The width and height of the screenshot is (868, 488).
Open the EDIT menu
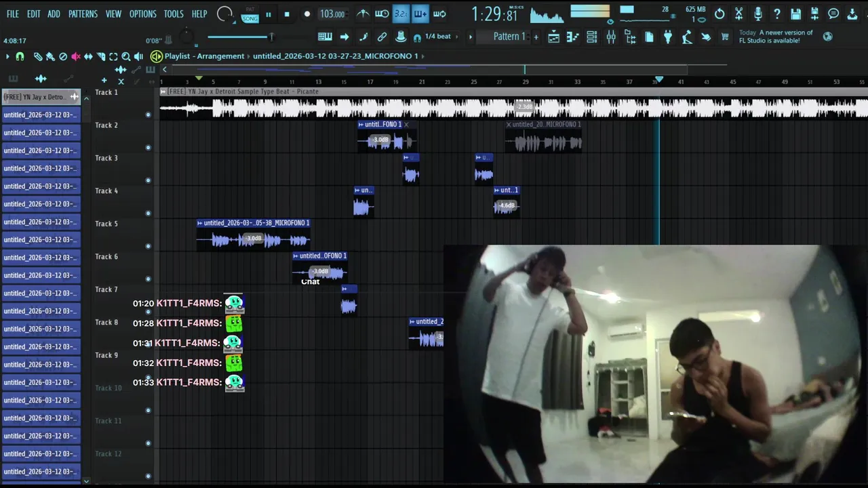[34, 14]
